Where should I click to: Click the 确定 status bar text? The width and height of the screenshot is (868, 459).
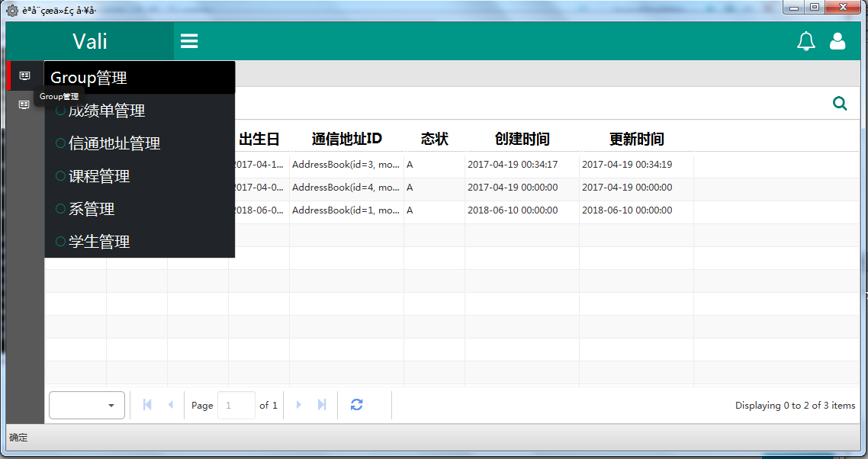(x=18, y=438)
